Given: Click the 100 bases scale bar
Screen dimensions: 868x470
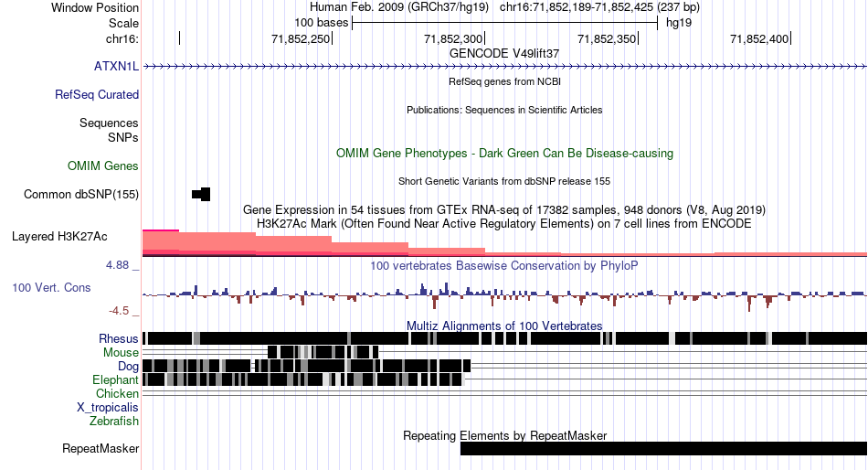Looking at the screenshot, I should [504, 23].
